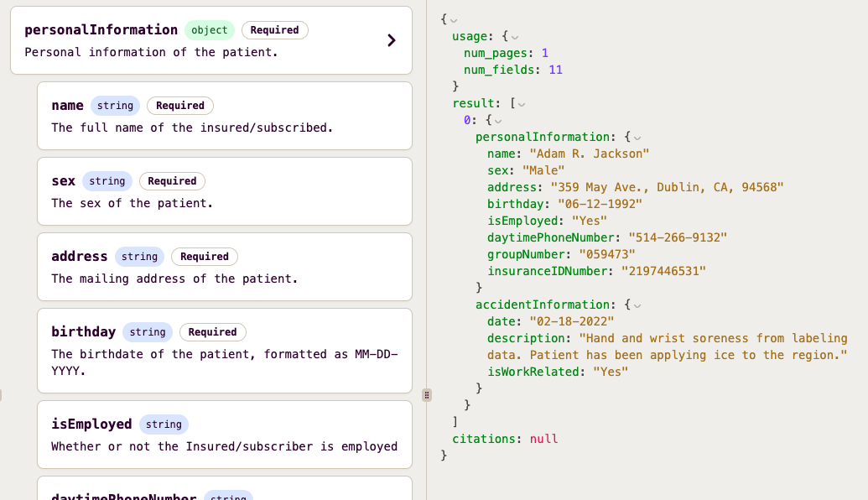Click description 'Personal information of the patient.'
Viewport: 868px width, 500px height.
[151, 52]
